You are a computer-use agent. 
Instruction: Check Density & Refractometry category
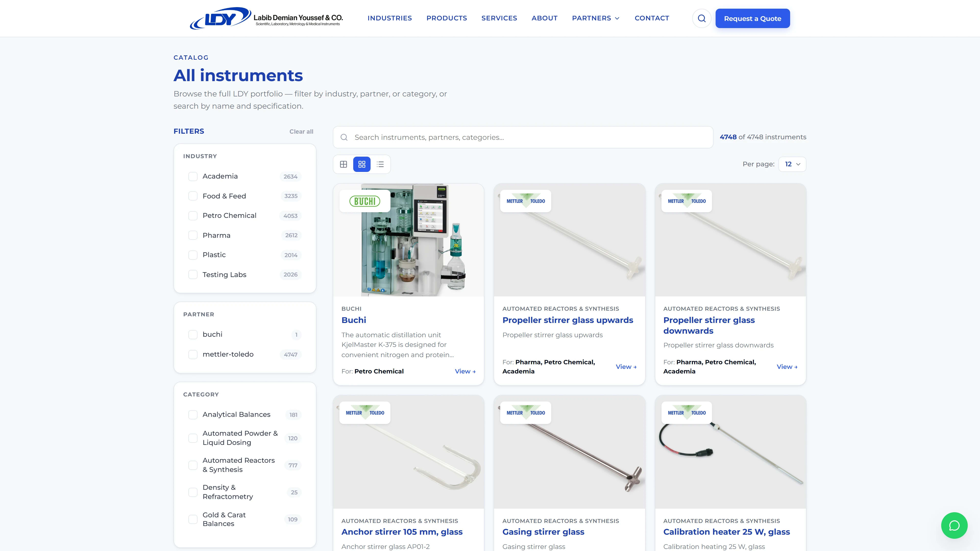[193, 492]
